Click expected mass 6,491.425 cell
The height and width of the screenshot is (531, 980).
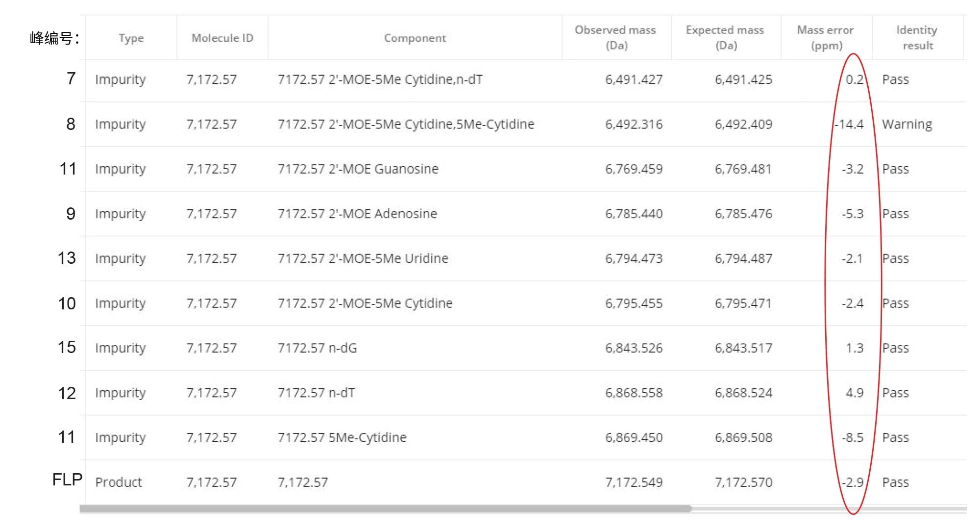[743, 79]
